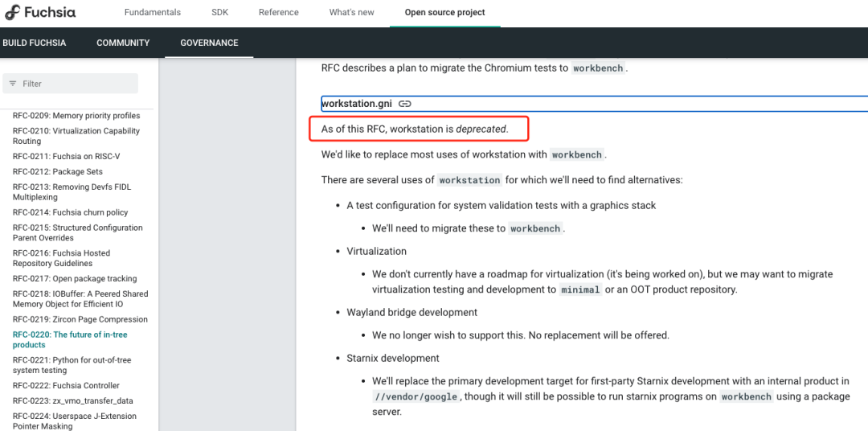Click the filter icon in sidebar

pos(13,84)
